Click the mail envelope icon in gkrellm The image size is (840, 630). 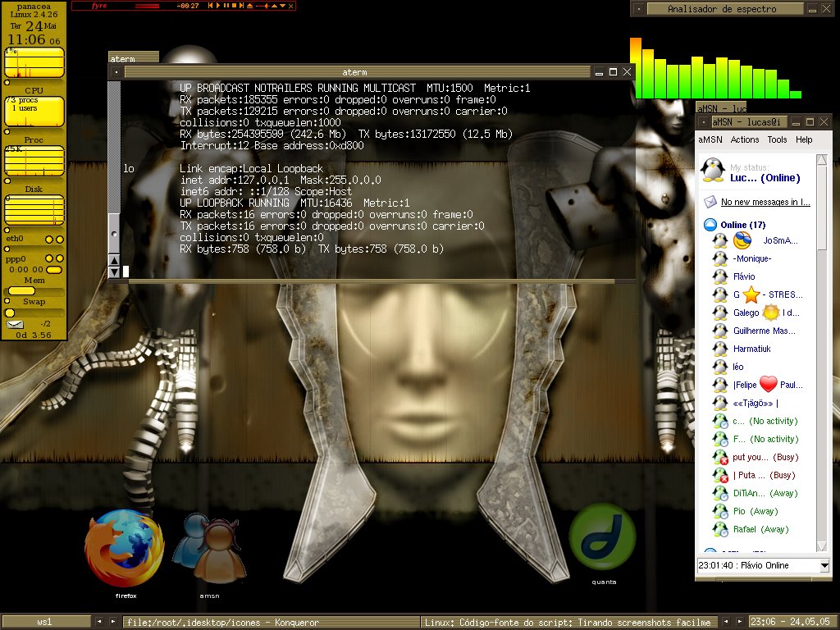[15, 324]
